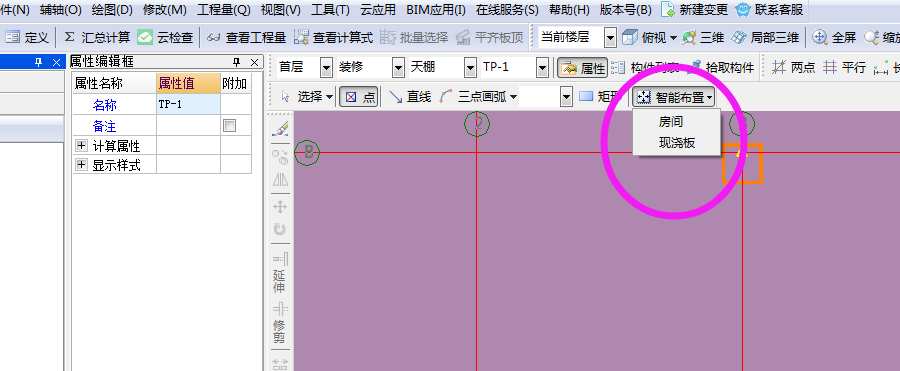Open the 帮助(H) menu
The image size is (900, 371).
point(569,9)
